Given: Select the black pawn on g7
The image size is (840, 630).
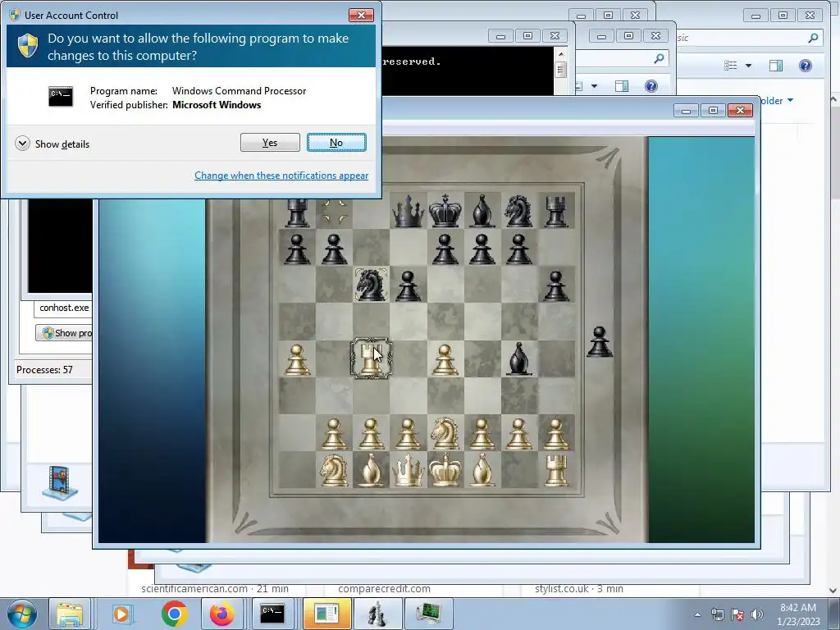Looking at the screenshot, I should (x=518, y=249).
